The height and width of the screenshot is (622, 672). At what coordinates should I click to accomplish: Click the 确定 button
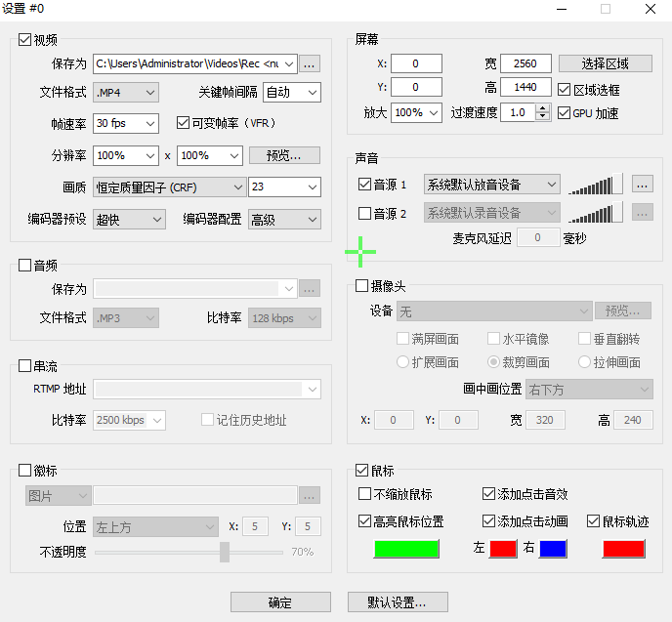coord(280,602)
